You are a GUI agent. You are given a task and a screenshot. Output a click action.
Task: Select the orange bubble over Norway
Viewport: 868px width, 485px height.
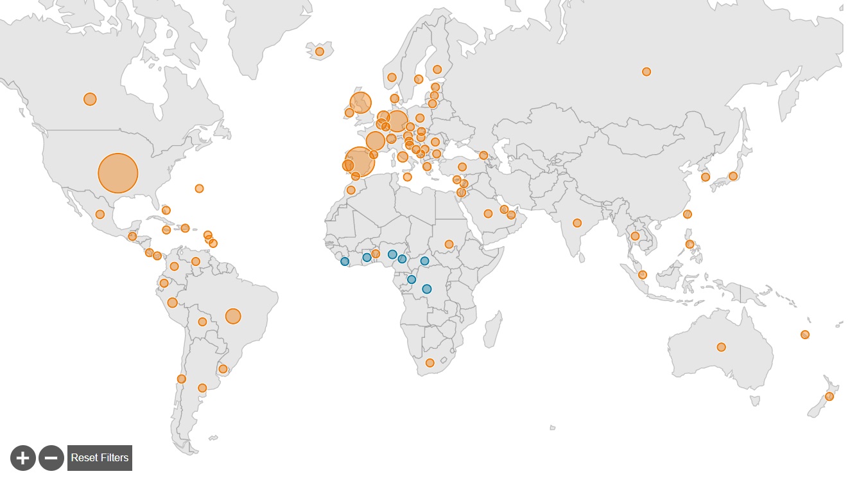click(392, 77)
